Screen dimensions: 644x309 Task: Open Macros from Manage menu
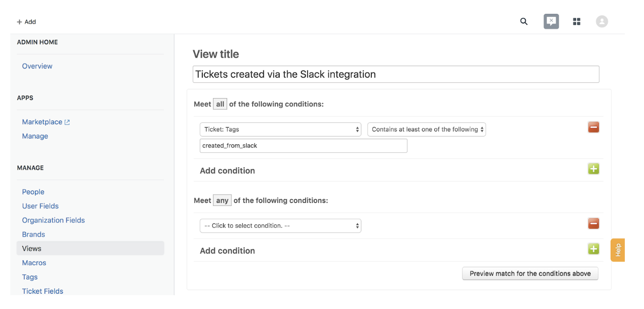coord(34,263)
